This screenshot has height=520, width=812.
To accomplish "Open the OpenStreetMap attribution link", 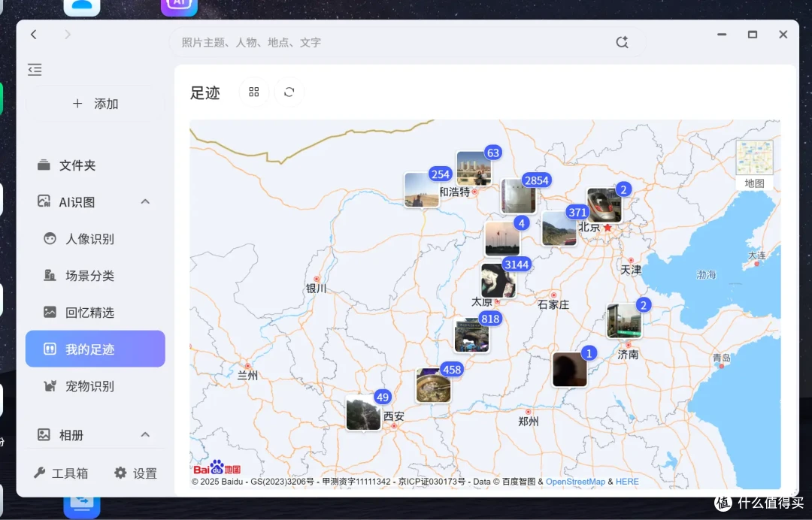I will [x=575, y=482].
